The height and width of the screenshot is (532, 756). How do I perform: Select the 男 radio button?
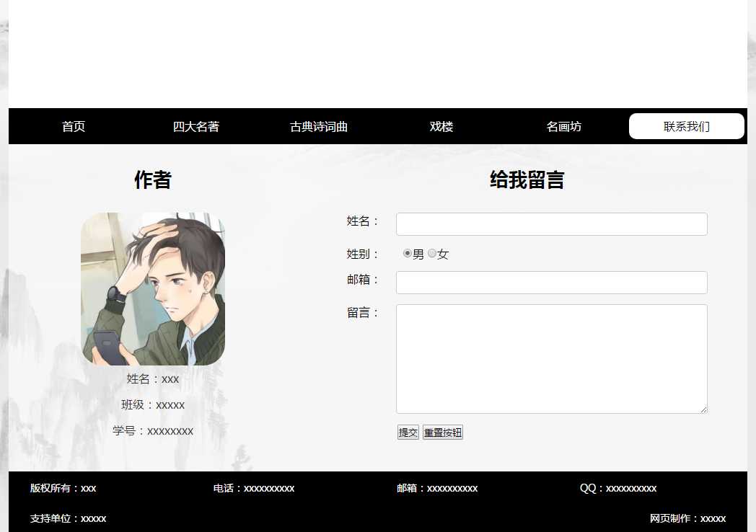click(408, 254)
